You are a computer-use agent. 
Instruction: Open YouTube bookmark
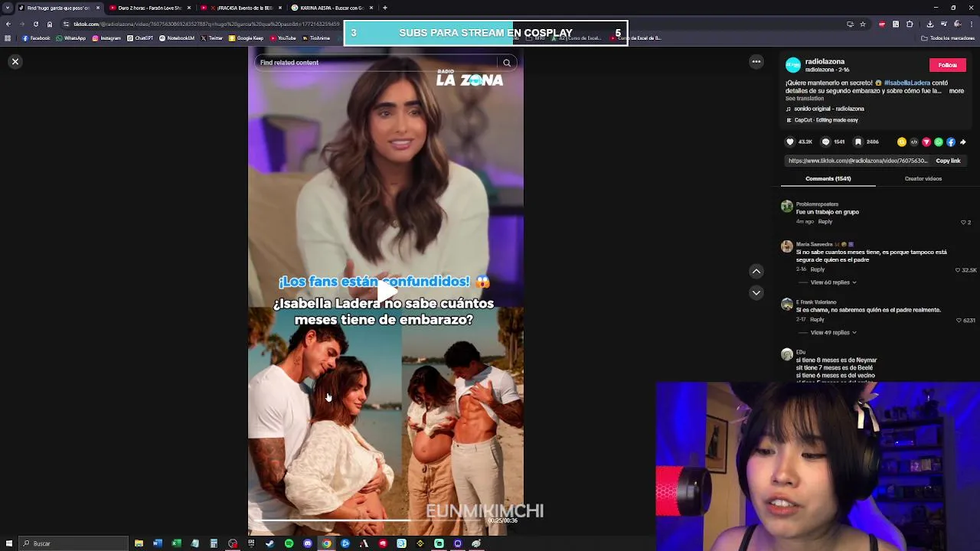click(x=283, y=38)
